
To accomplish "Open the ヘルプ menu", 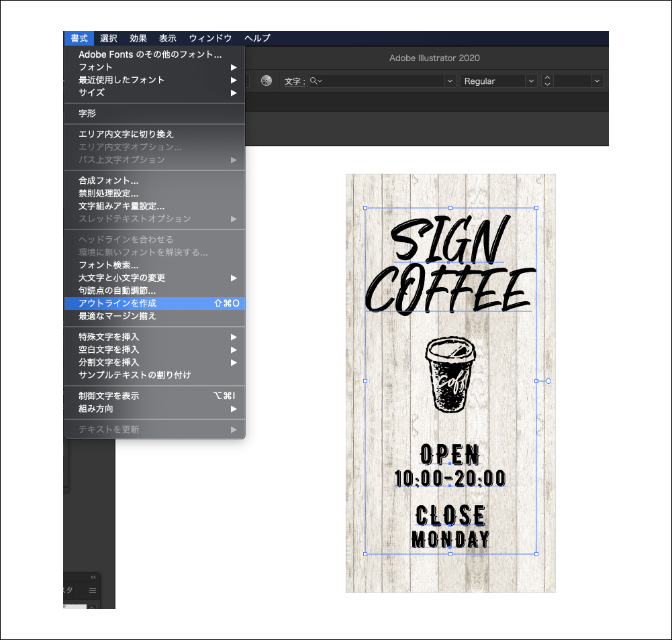I will coord(257,38).
